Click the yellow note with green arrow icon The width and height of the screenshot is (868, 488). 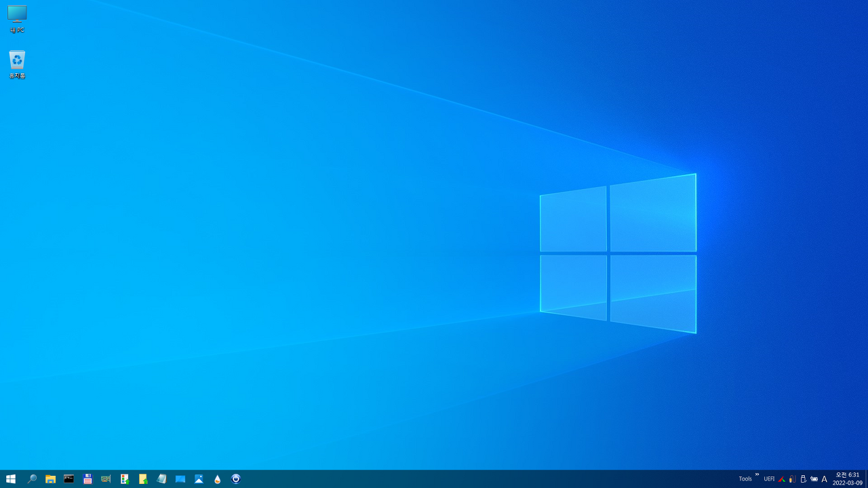coord(143,479)
